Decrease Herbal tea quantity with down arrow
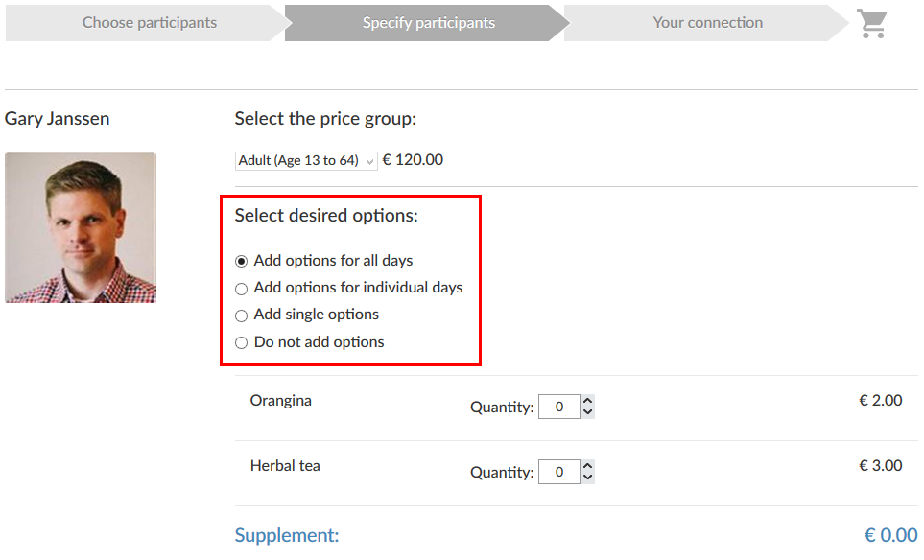This screenshot has height=560, width=924. click(x=588, y=478)
